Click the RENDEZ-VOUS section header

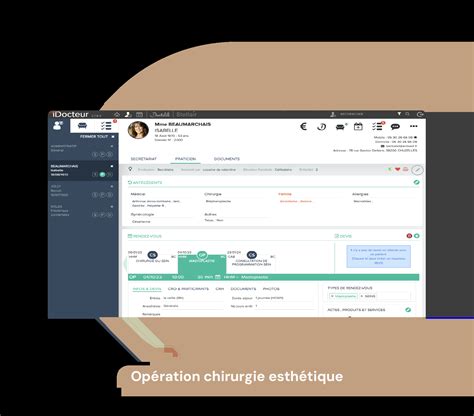pyautogui.click(x=145, y=236)
